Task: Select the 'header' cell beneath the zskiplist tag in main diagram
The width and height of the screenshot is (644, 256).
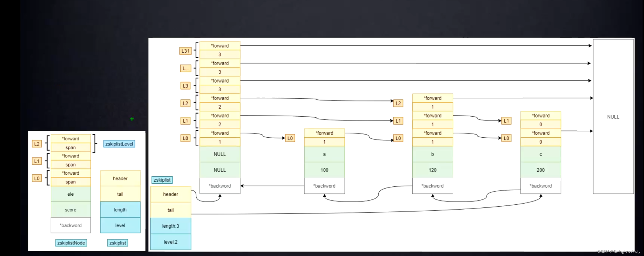Action: [171, 194]
